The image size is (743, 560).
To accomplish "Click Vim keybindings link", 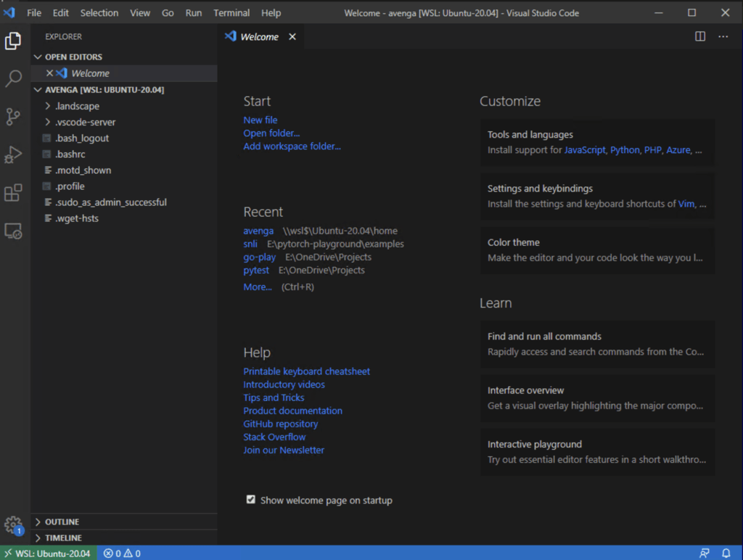I will pos(686,204).
